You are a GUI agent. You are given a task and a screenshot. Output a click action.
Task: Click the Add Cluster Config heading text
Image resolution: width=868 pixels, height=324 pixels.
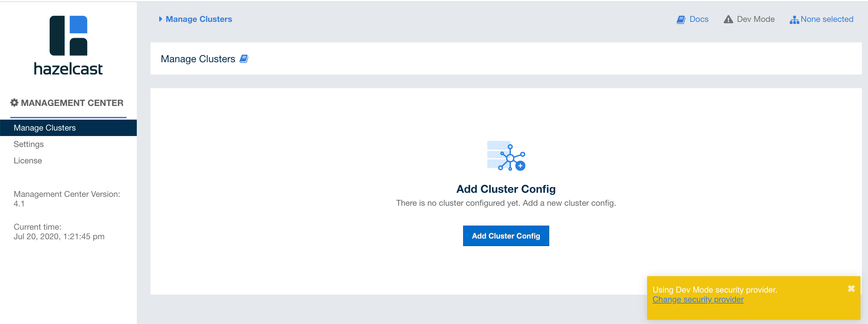506,189
